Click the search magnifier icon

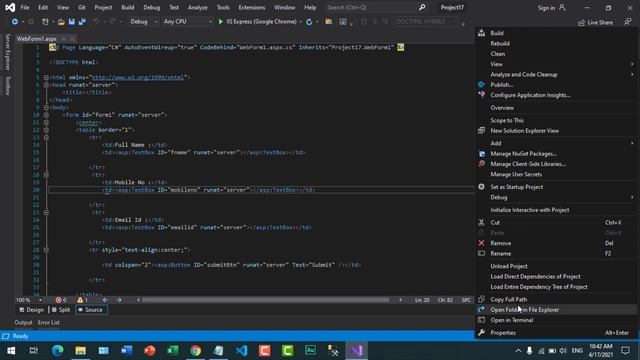(x=422, y=7)
